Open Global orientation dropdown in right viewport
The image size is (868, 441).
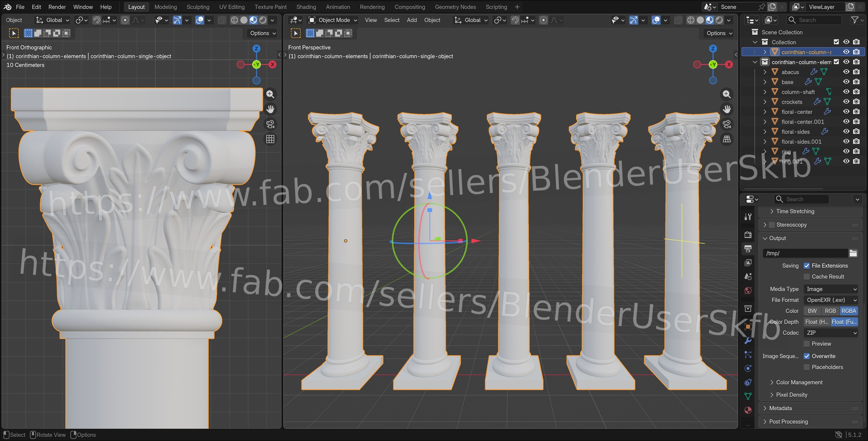pyautogui.click(x=471, y=20)
